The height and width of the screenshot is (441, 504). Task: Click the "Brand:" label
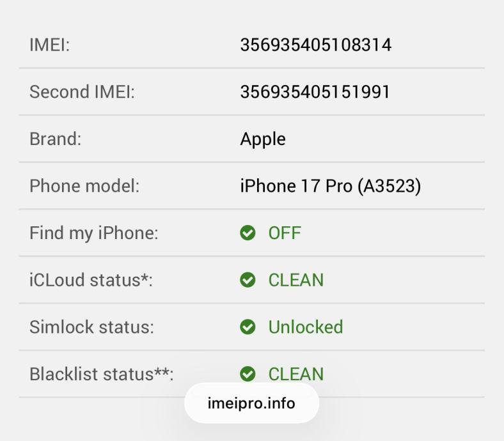55,139
